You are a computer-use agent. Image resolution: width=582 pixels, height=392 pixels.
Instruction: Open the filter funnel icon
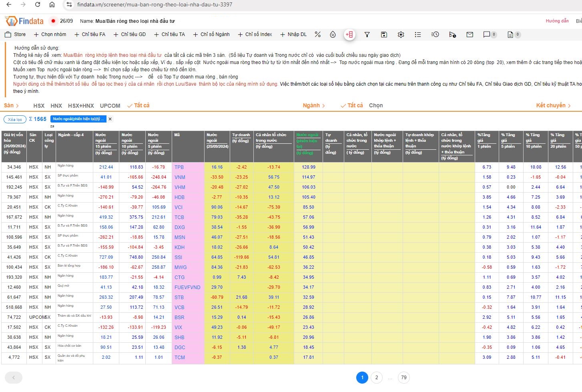pyautogui.click(x=367, y=34)
